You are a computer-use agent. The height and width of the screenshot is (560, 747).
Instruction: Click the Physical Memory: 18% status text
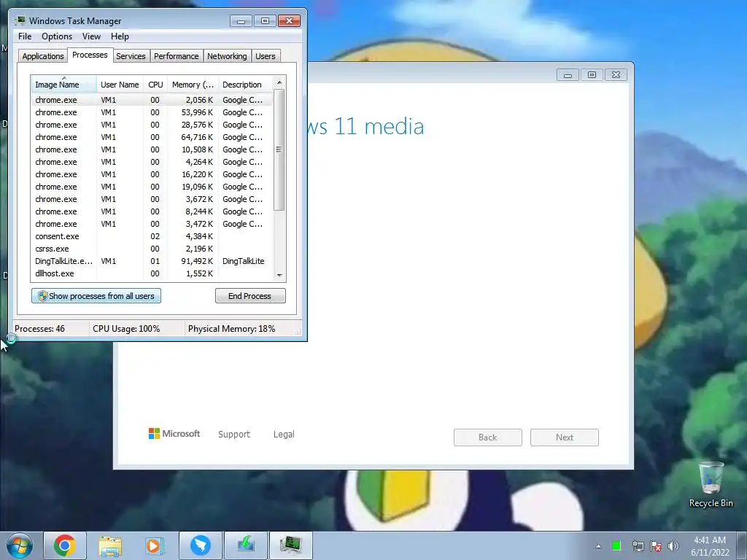(x=231, y=329)
